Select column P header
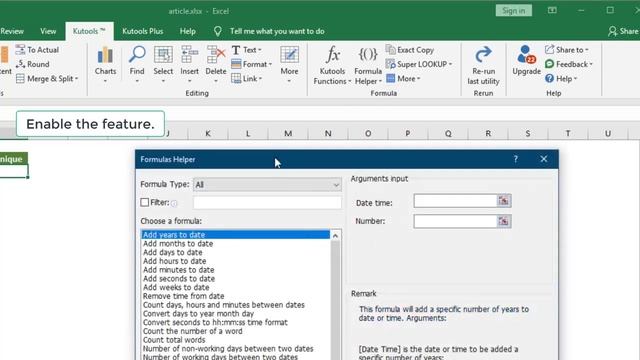The image size is (640, 360). pyautogui.click(x=407, y=133)
